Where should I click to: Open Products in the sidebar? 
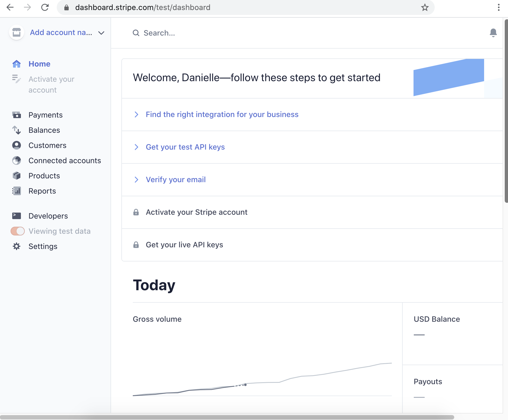point(44,176)
